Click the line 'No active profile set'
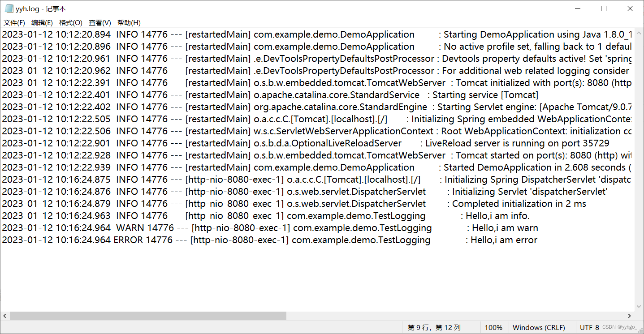 [317, 47]
